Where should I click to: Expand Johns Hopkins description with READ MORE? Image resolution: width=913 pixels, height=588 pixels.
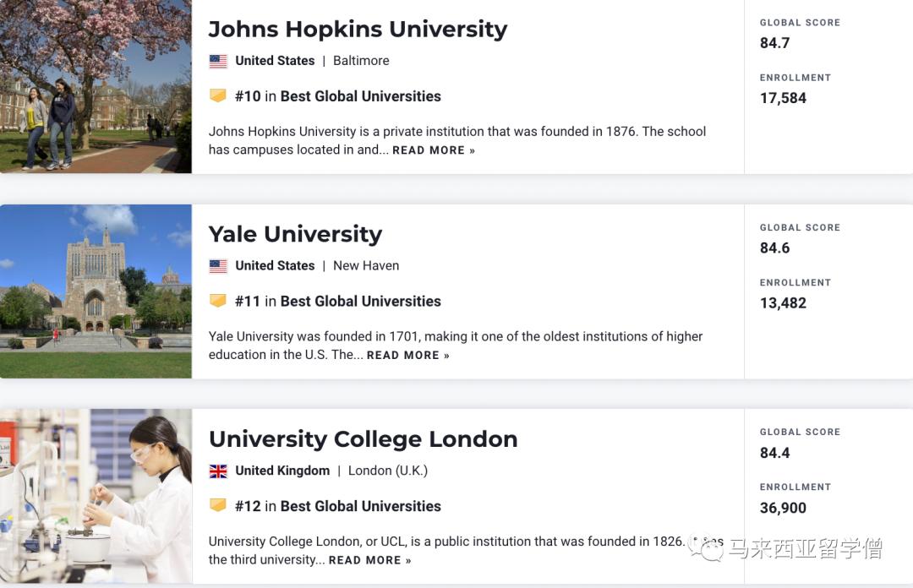(x=434, y=150)
